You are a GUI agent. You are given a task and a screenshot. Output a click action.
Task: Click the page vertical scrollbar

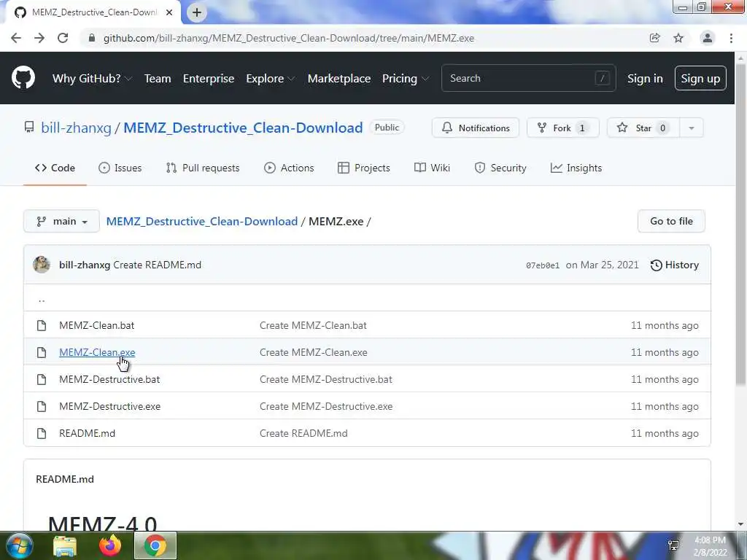[741, 224]
